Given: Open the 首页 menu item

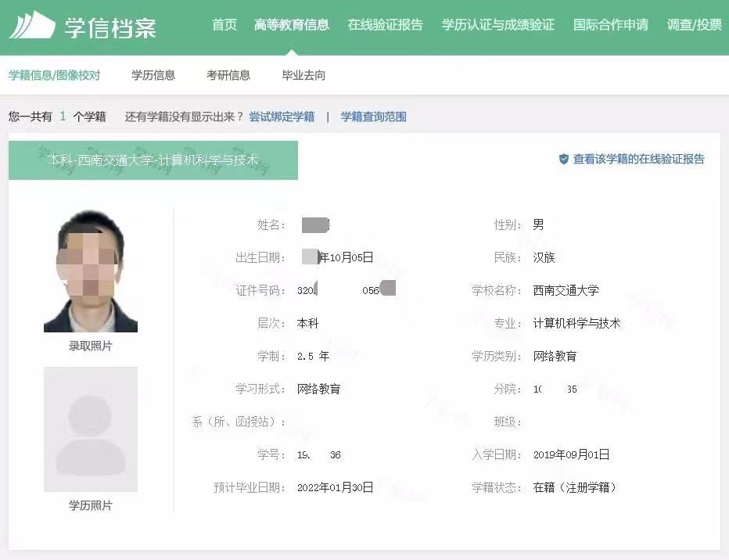Looking at the screenshot, I should coord(224,25).
